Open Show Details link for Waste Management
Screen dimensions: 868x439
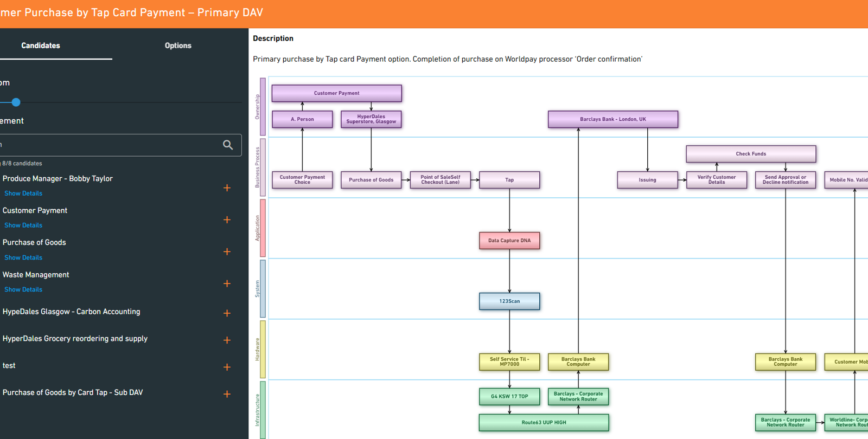click(x=23, y=290)
